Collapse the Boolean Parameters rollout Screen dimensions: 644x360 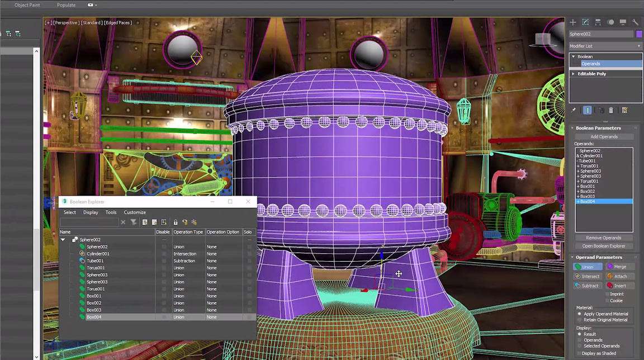click(572, 128)
